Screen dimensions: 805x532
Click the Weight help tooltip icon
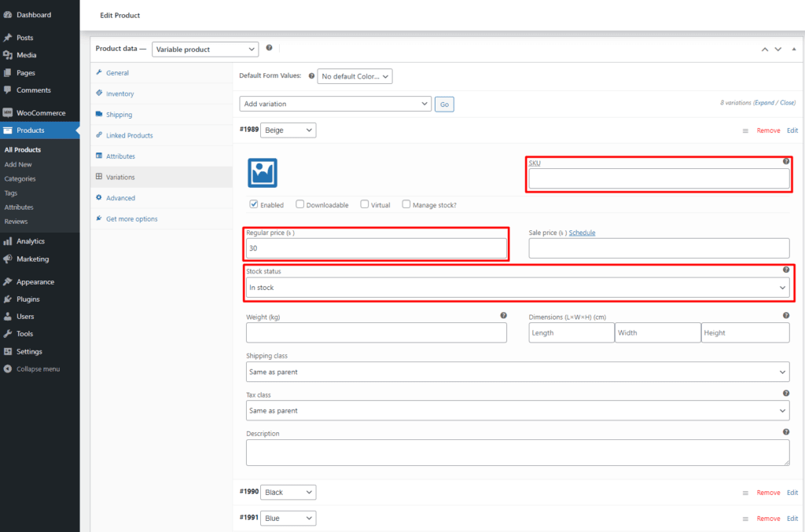point(503,316)
